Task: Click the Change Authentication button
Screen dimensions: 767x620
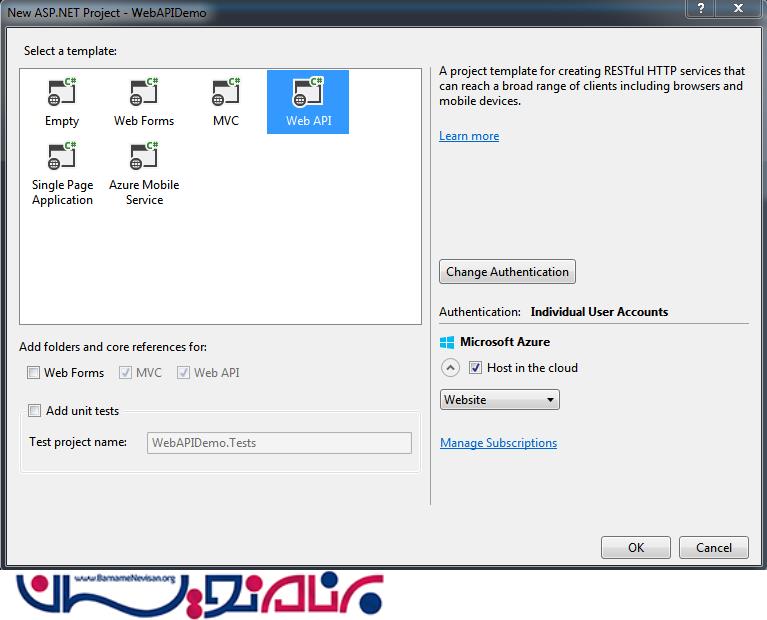Action: coord(507,272)
